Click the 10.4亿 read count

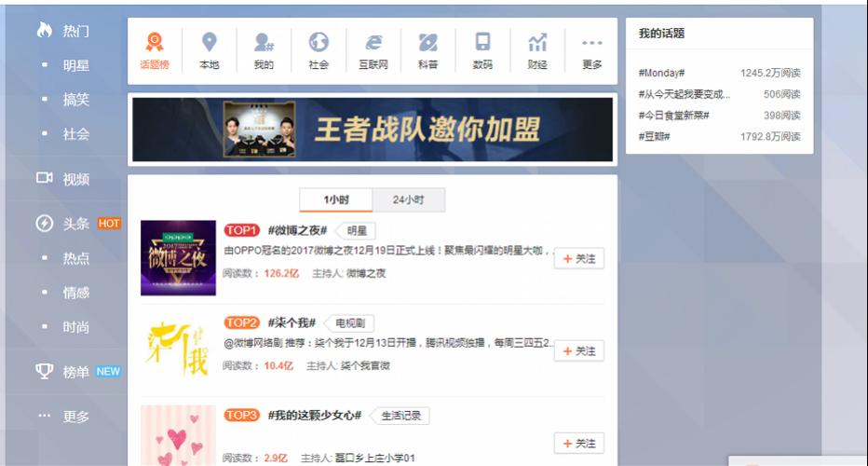click(x=278, y=365)
